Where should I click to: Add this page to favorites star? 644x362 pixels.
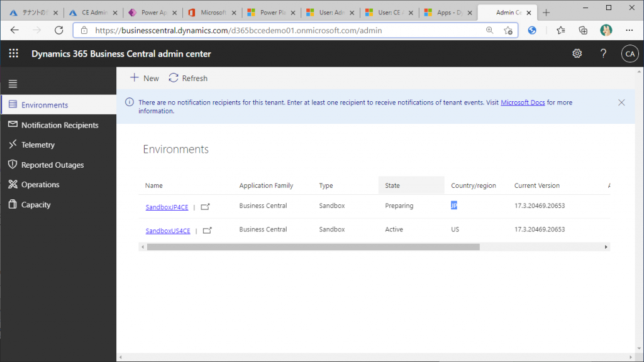(508, 30)
